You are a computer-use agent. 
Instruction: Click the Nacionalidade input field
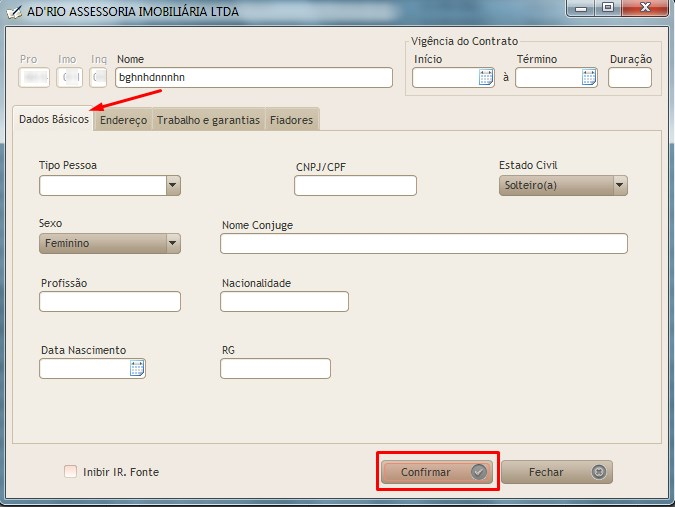pyautogui.click(x=285, y=301)
